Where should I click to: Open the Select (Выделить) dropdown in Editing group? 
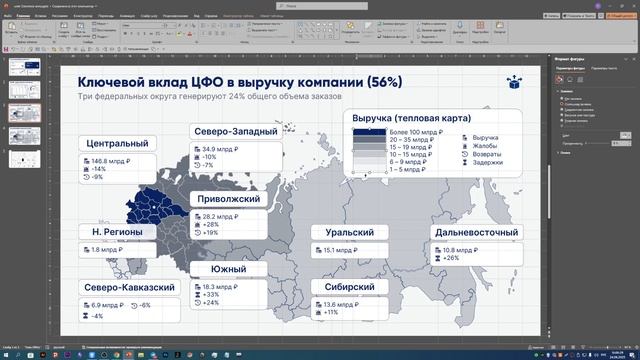[x=428, y=36]
